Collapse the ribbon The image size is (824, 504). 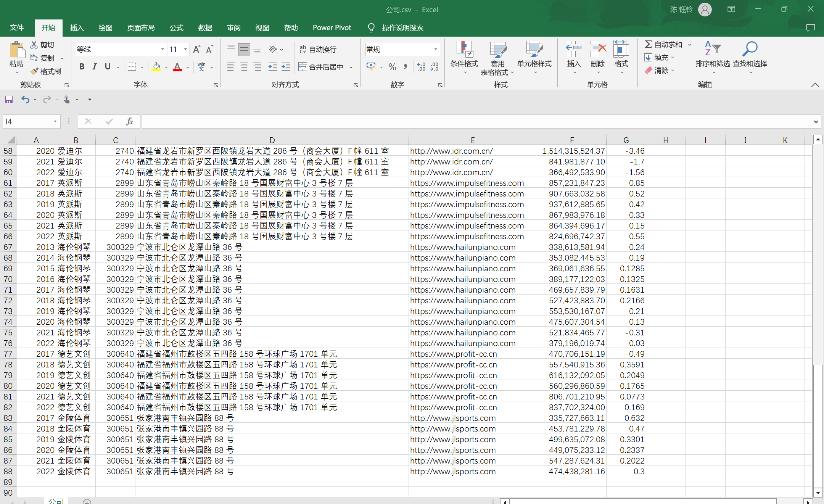tap(815, 85)
